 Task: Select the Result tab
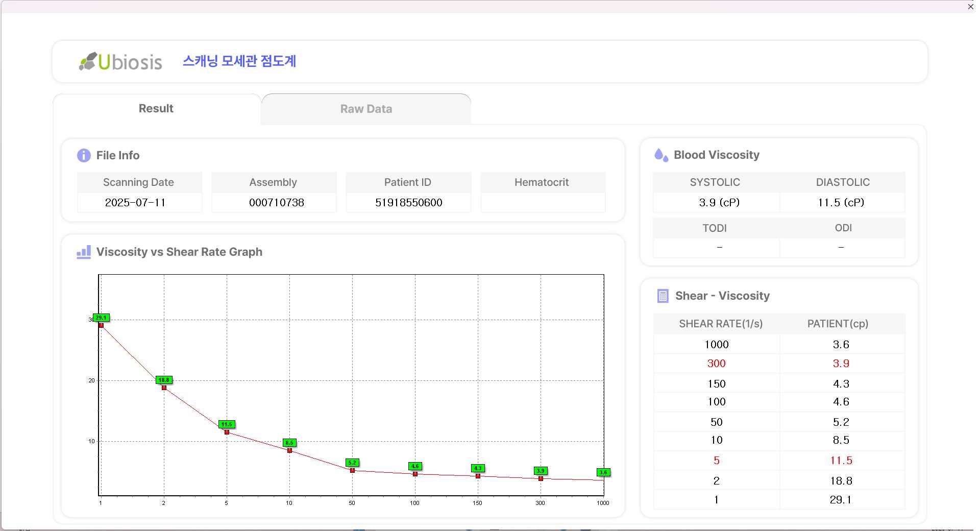pos(156,109)
